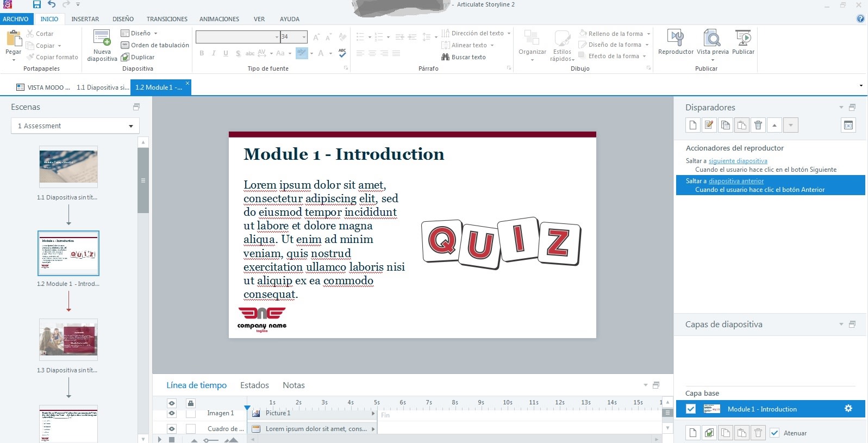Viewport: 868px width, 443px height.
Task: Open the Estados tab
Action: point(254,385)
